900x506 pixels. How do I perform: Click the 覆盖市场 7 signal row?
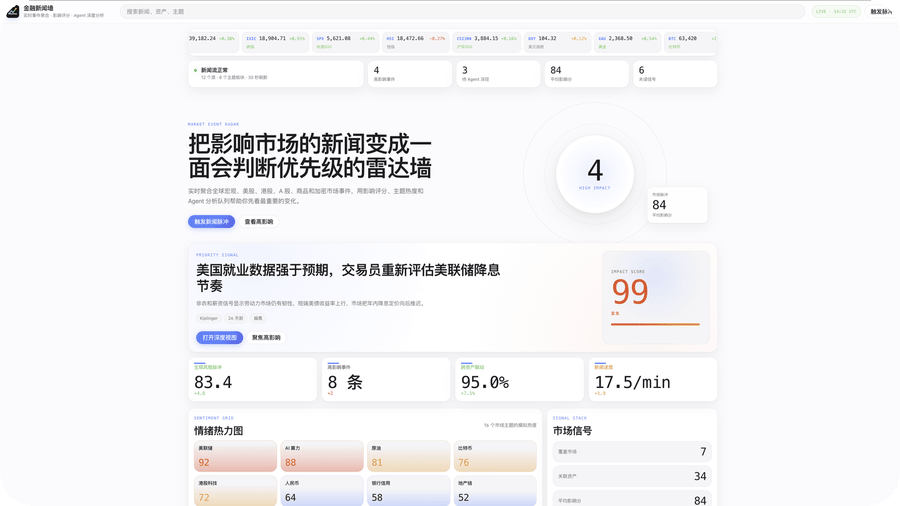[632, 451]
